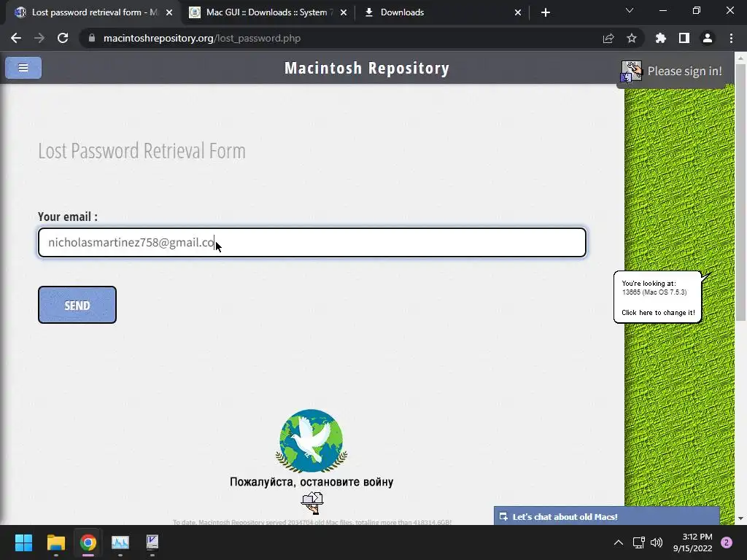The image size is (747, 560).
Task: Reload the current page
Action: (x=63, y=38)
